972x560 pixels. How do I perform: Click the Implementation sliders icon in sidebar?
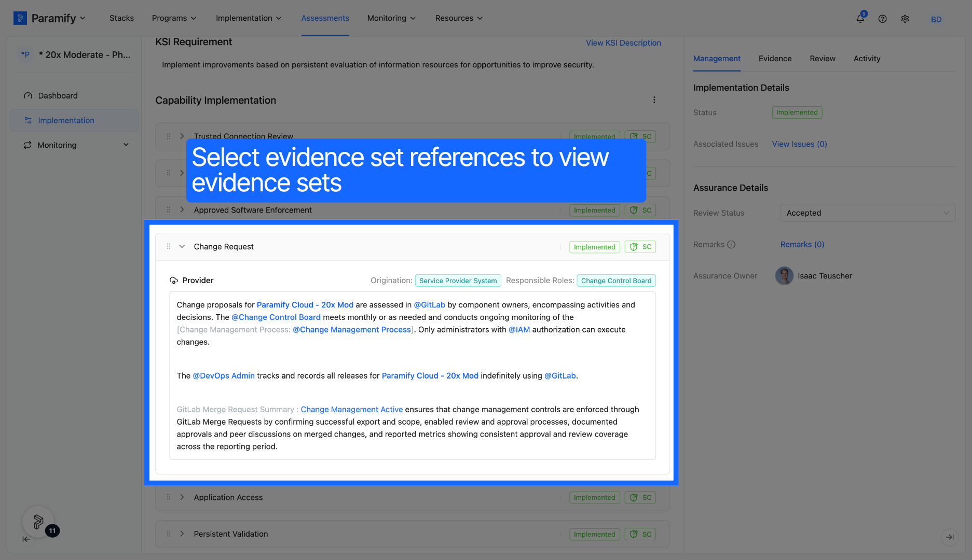tap(28, 120)
